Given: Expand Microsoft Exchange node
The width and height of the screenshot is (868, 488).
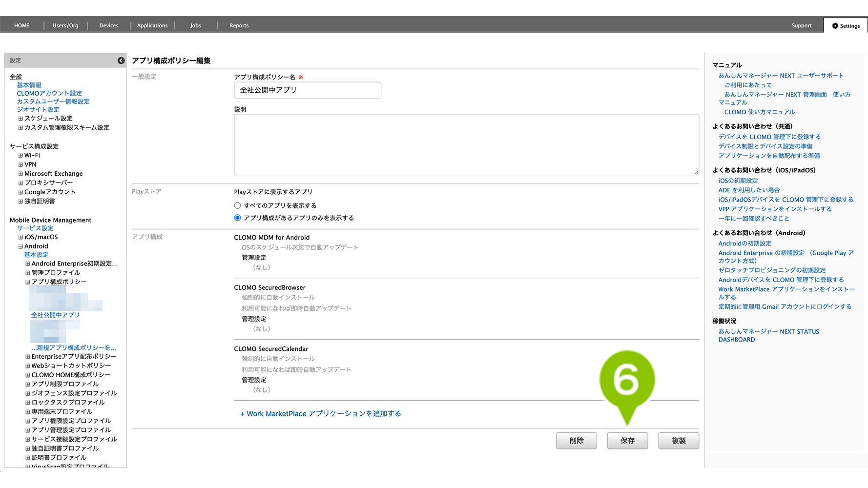Looking at the screenshot, I should (21, 174).
